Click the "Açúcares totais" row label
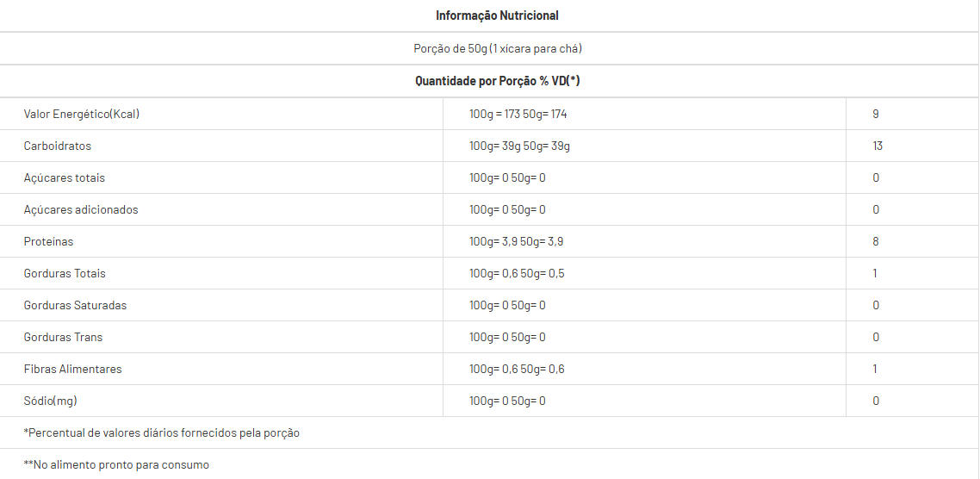Viewport: 980px width, 479px height. [65, 177]
